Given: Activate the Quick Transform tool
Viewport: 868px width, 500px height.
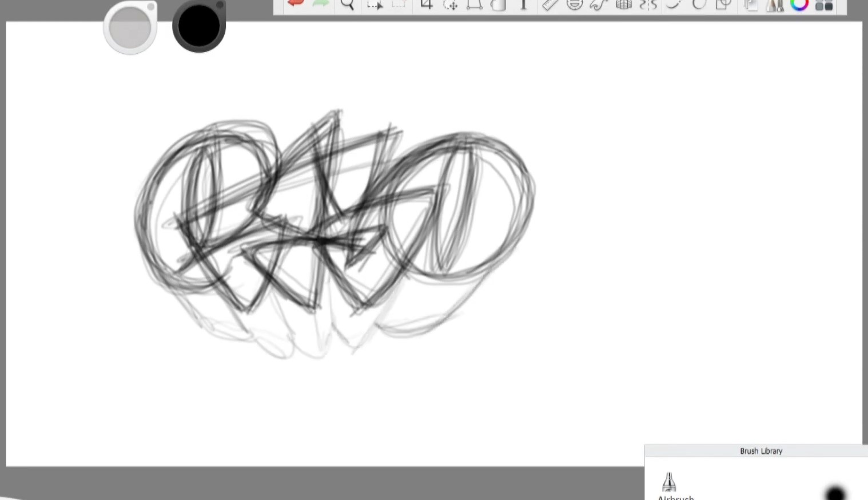Looking at the screenshot, I should (451, 5).
